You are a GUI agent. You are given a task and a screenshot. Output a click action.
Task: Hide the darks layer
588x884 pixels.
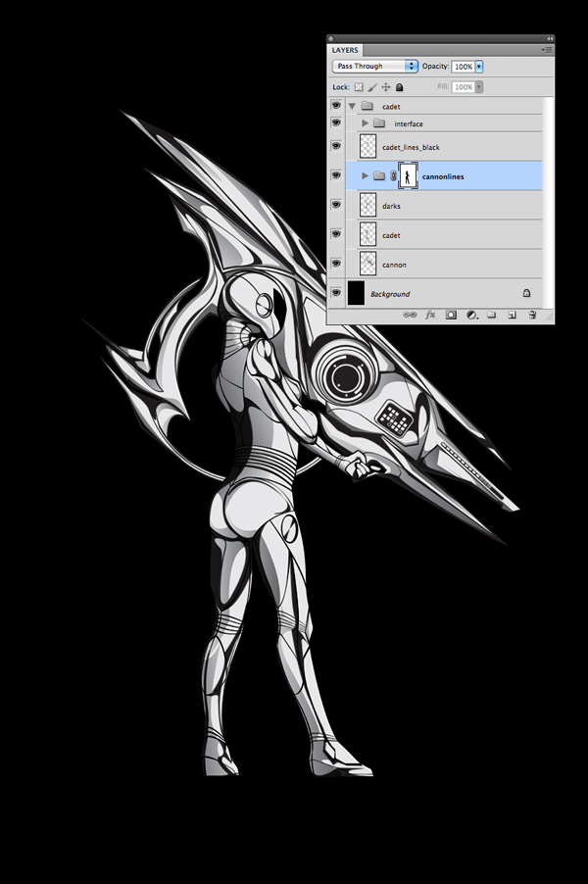coord(336,205)
